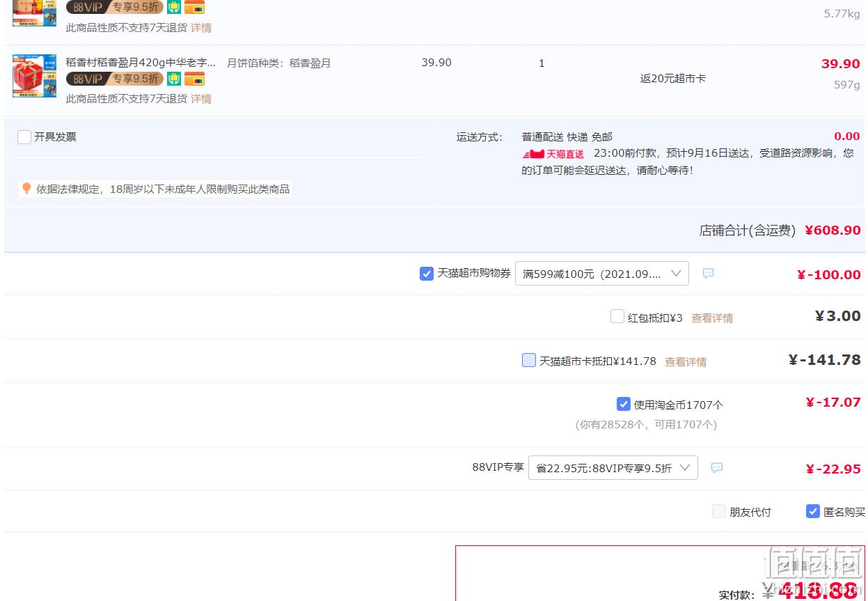
Task: Tick the 红包抵扣¥3 checkbox
Action: (617, 317)
